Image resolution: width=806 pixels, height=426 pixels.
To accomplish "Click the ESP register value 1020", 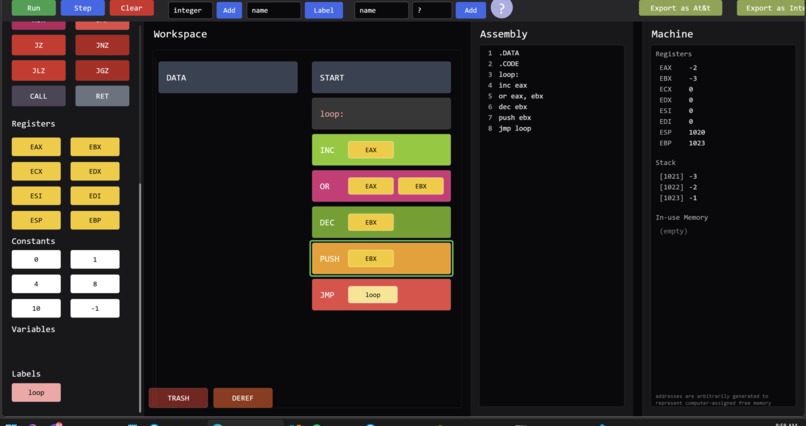I will 697,132.
